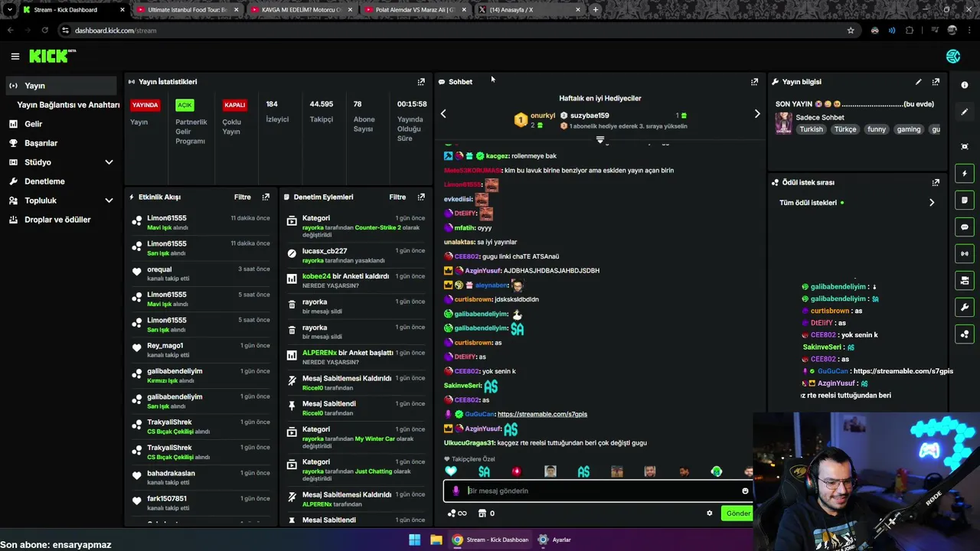This screenshot has height=551, width=980.
Task: Pop out the Sohbet chat panel
Action: 754,82
